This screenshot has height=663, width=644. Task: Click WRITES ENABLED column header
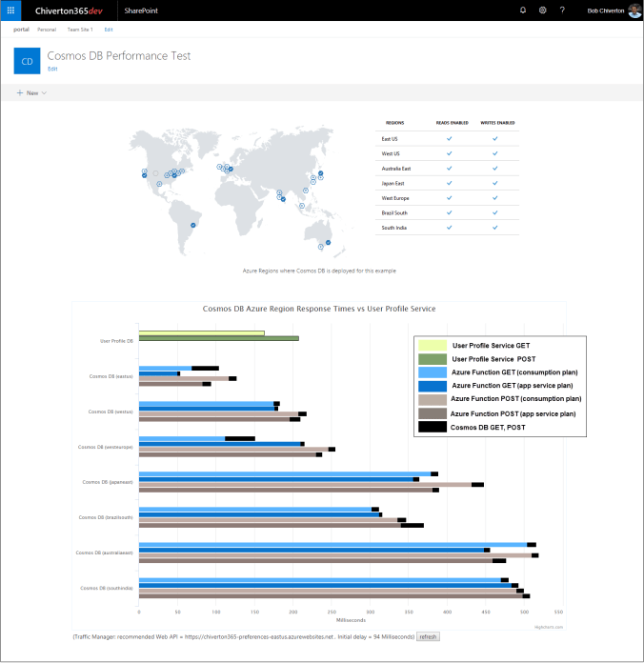point(497,123)
